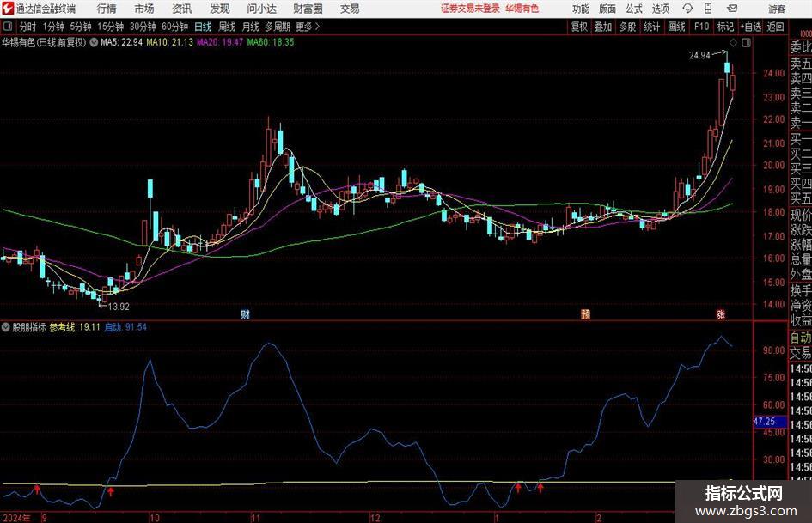Image resolution: width=812 pixels, height=523 pixels.
Task: Switch to the 5分钟 period tab
Action: 80,27
